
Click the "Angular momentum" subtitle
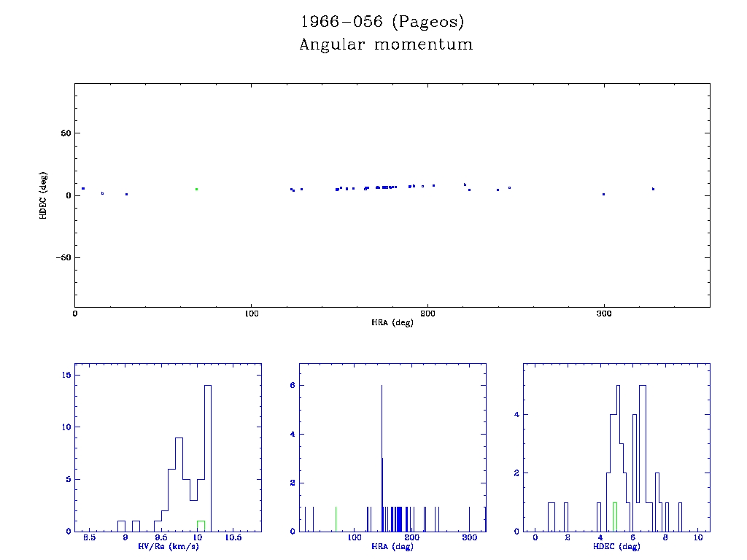click(386, 45)
